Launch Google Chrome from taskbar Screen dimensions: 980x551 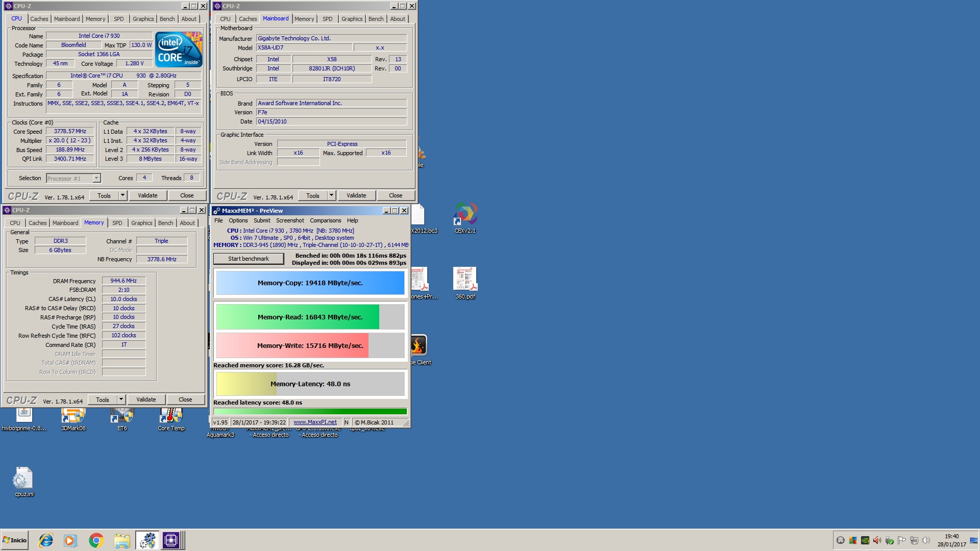[96, 540]
